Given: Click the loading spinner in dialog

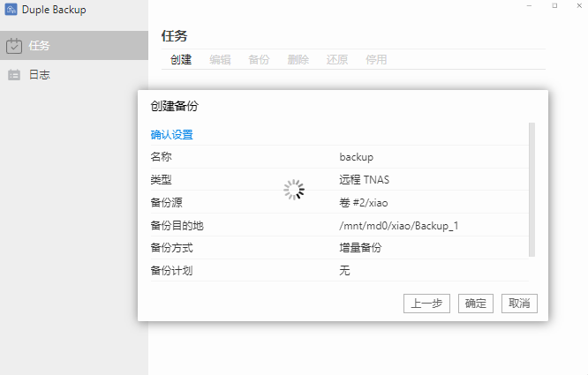Looking at the screenshot, I should point(293,190).
